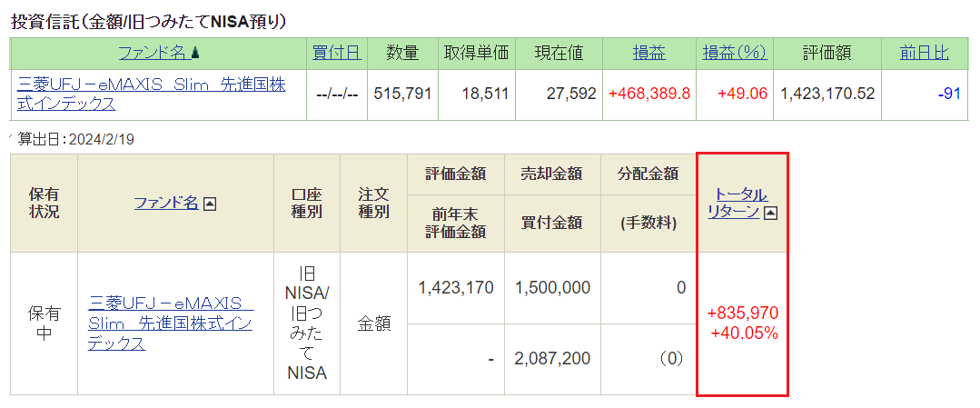
Task: Select 評価額 value 1,423,170.52
Action: [x=827, y=95]
